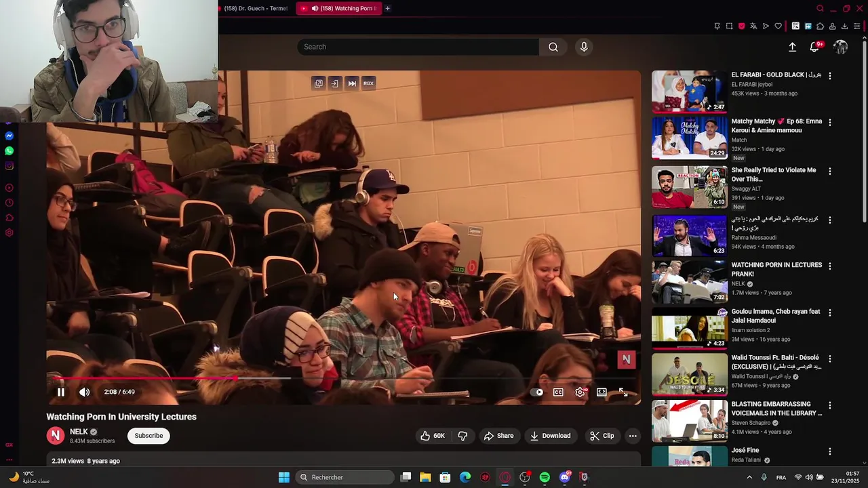
Task: Open WhatsApp in the browser sidebar
Action: click(x=9, y=151)
